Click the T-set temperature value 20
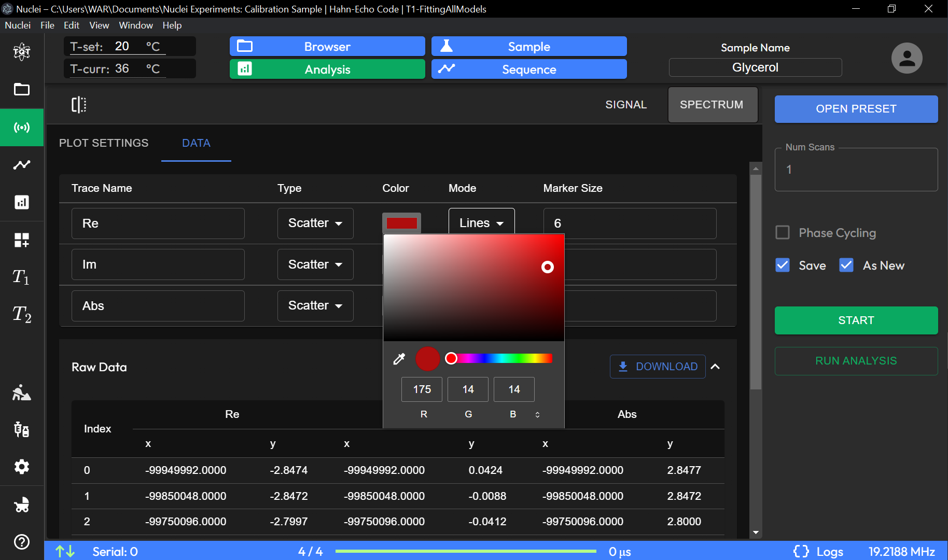 122,46
